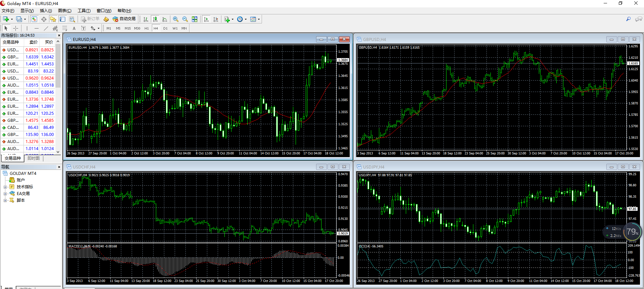Click the Periods clock icon

point(240,19)
